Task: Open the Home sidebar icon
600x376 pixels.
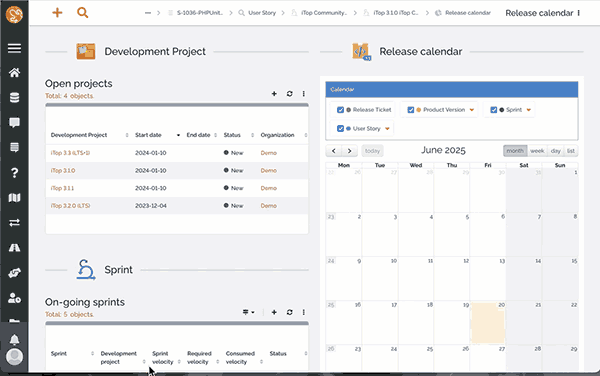Action: (x=14, y=72)
